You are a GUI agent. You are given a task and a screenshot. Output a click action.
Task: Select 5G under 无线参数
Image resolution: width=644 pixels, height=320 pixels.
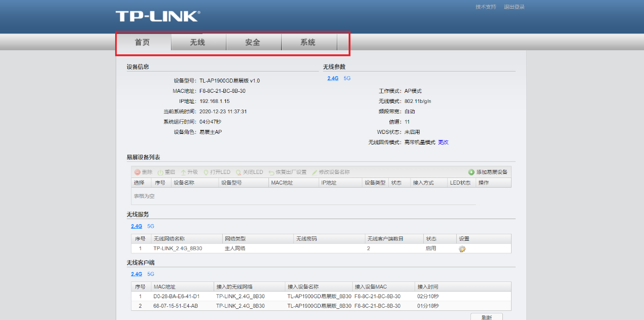click(347, 79)
